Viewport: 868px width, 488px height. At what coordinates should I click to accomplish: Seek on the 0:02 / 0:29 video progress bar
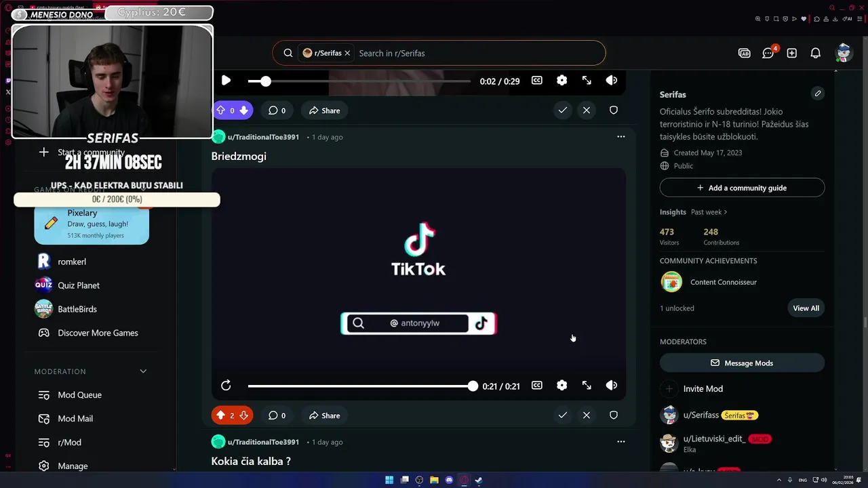coord(359,81)
